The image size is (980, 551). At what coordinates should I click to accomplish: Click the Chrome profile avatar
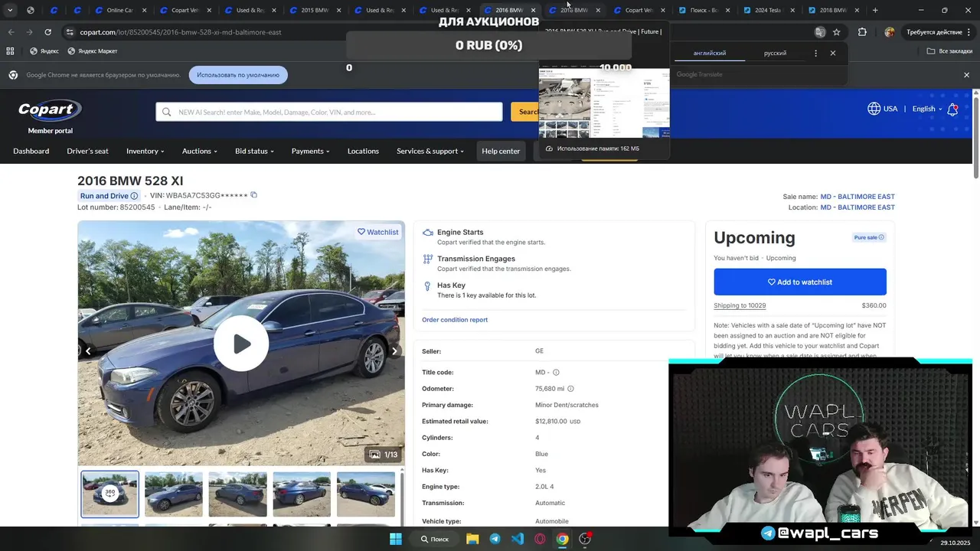coord(889,32)
